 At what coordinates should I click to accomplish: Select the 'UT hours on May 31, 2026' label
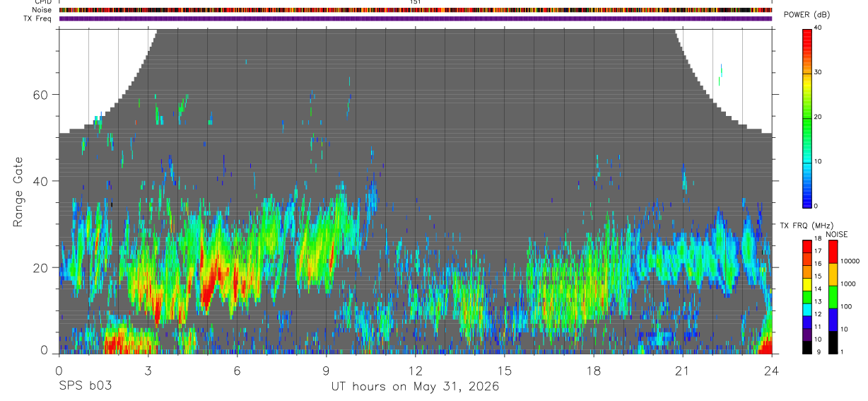tap(415, 387)
